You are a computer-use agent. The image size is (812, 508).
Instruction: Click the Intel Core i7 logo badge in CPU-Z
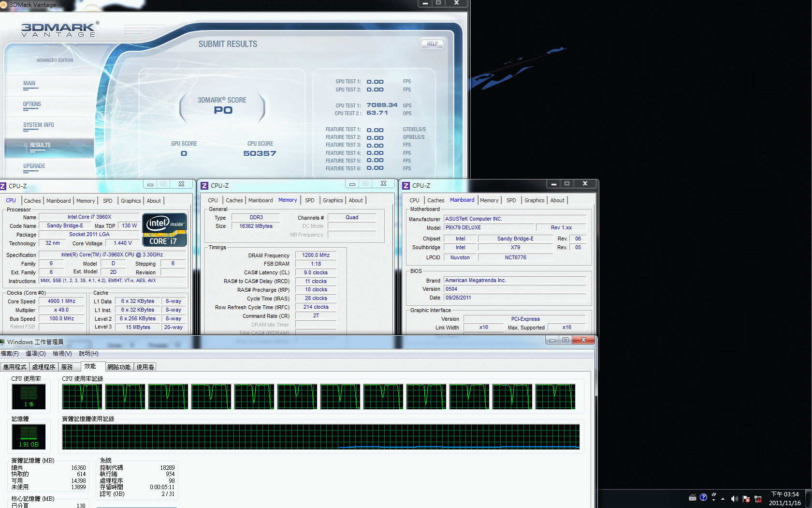[x=164, y=230]
